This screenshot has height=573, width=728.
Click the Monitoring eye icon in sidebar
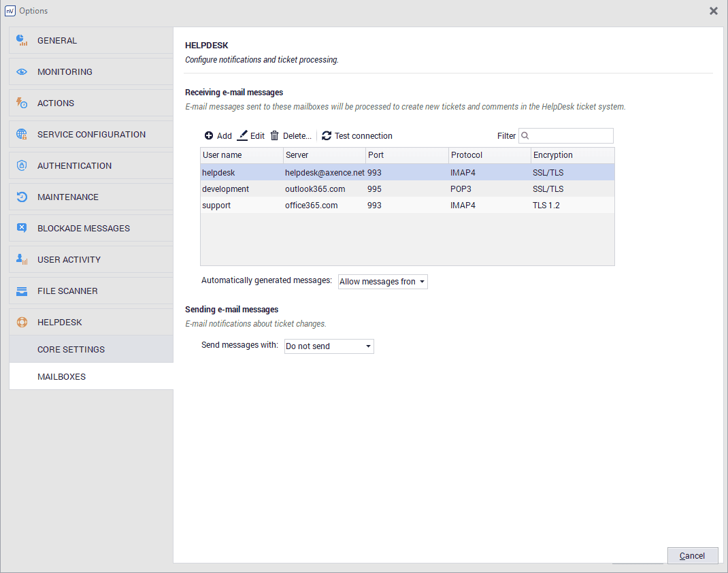click(22, 71)
